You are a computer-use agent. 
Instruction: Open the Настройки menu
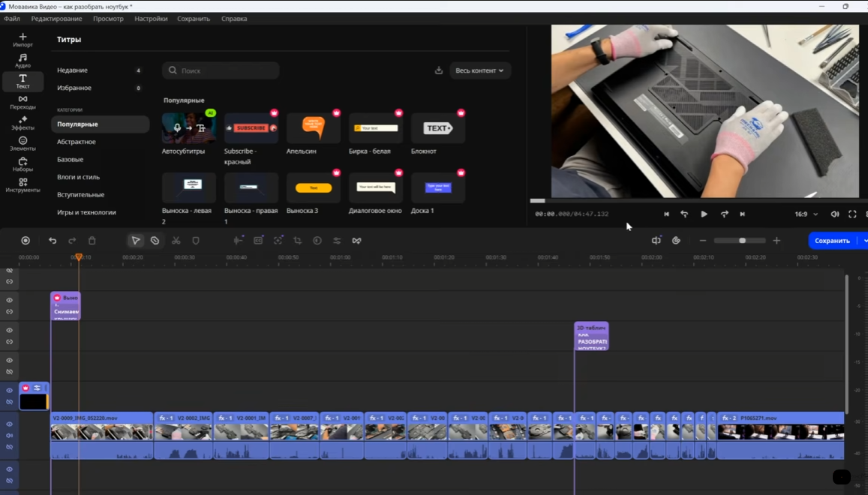click(151, 19)
